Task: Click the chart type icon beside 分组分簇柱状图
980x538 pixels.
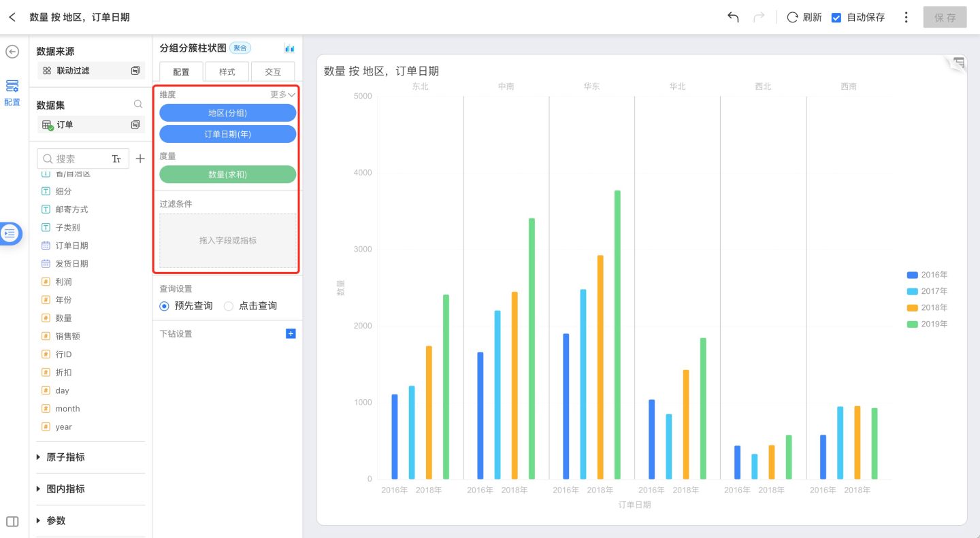Action: click(x=289, y=48)
